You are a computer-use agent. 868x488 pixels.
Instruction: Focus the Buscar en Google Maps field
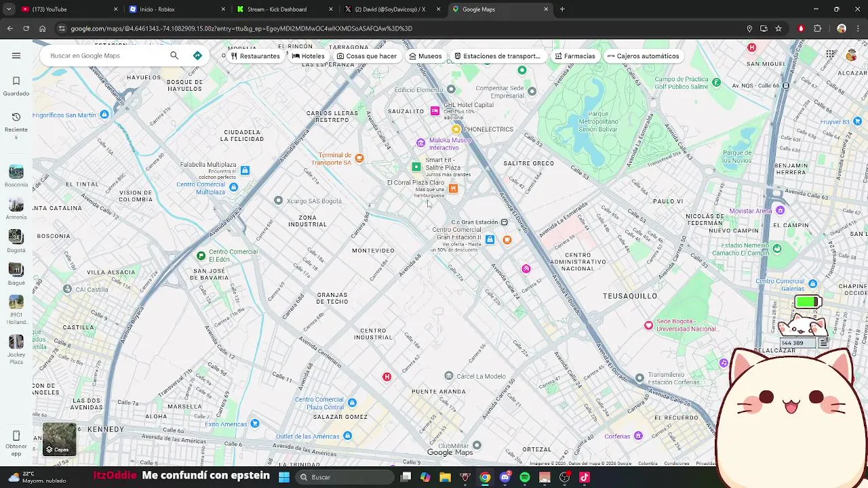105,56
